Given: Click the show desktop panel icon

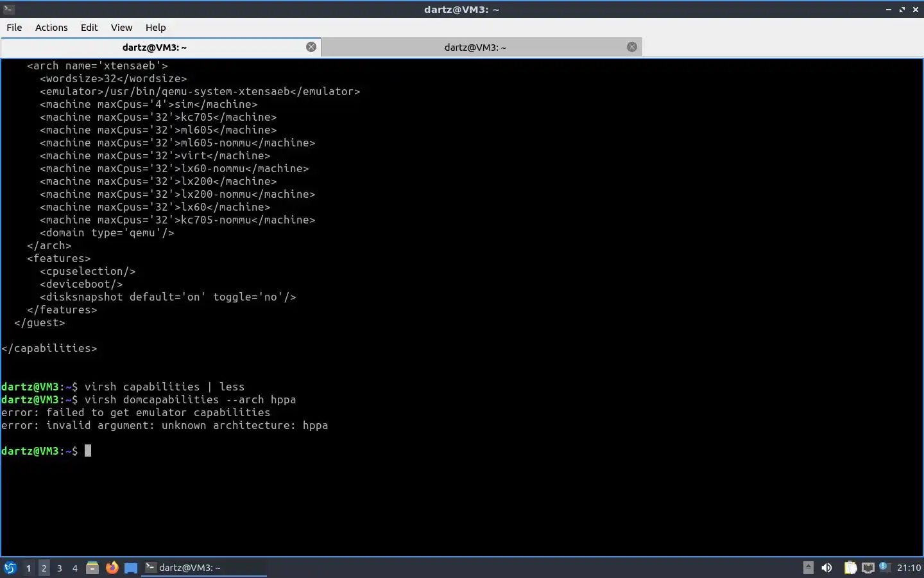Looking at the screenshot, I should (x=131, y=568).
